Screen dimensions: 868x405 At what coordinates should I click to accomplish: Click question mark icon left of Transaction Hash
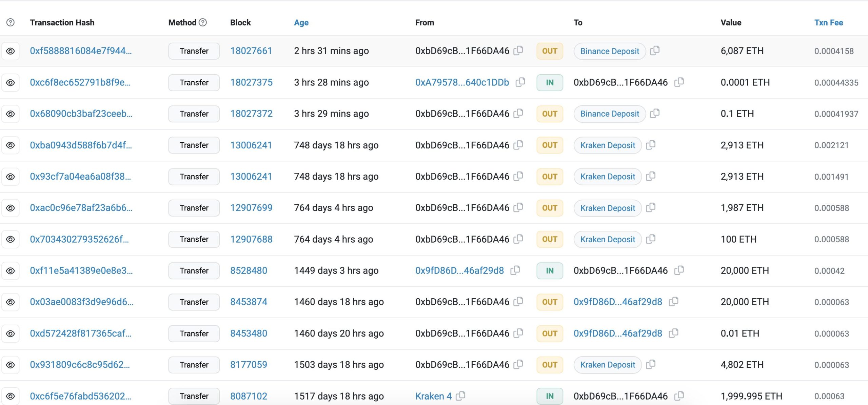(x=11, y=22)
